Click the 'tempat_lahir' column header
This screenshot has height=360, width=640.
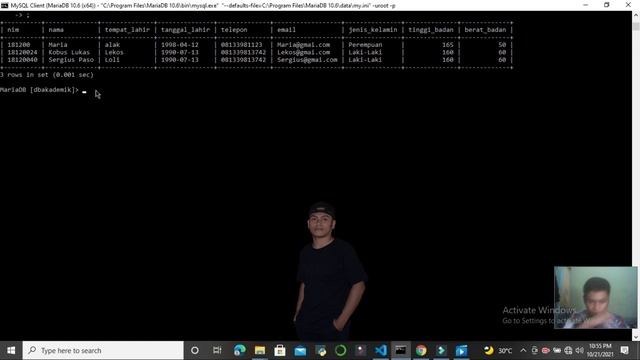click(x=127, y=30)
